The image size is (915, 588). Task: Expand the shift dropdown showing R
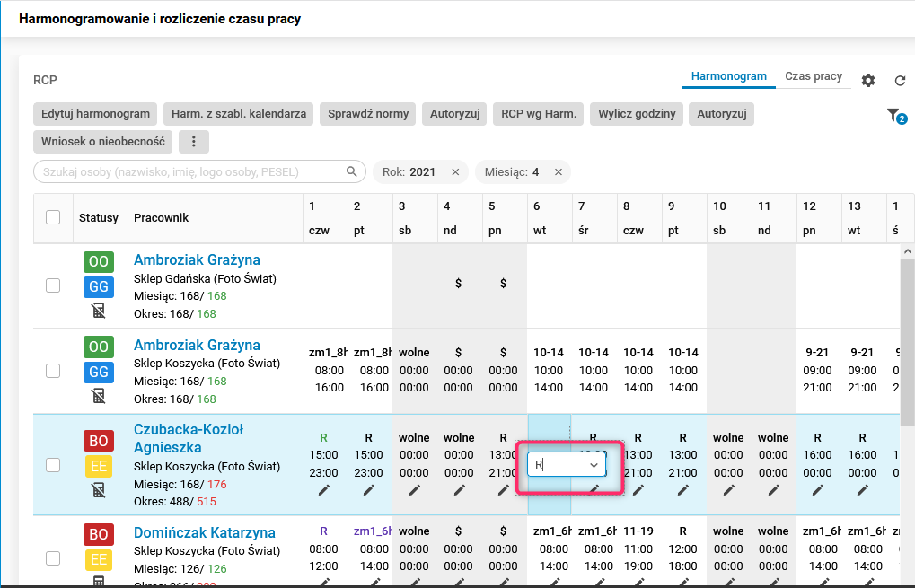click(594, 465)
